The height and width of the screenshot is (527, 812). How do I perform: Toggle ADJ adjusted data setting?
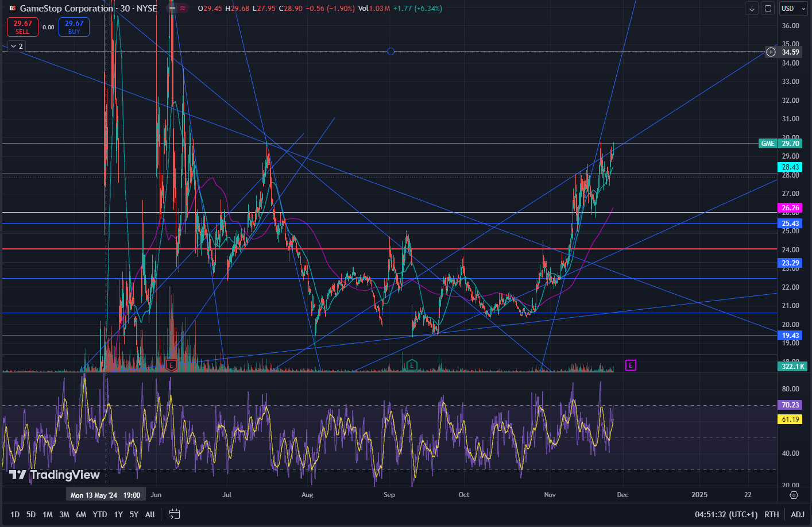coord(797,514)
